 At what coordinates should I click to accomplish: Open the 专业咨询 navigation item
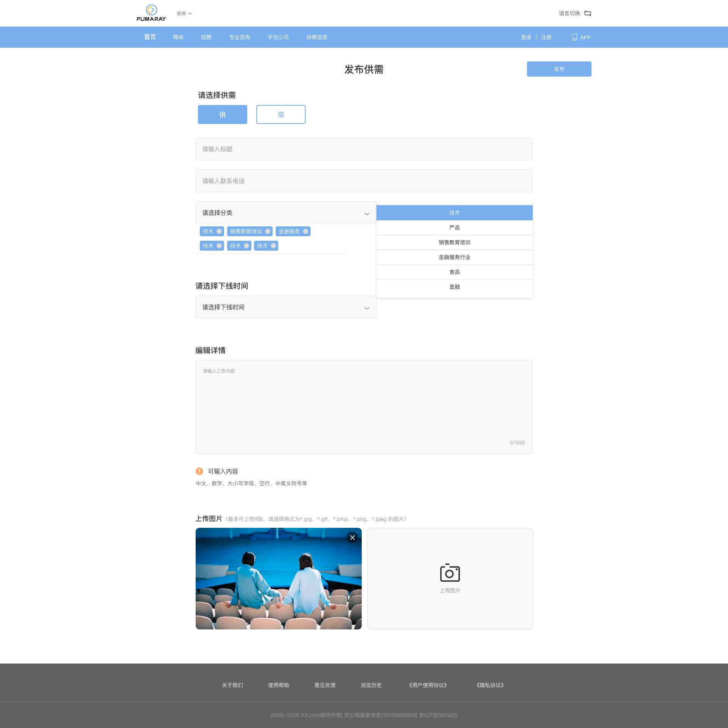pyautogui.click(x=240, y=37)
